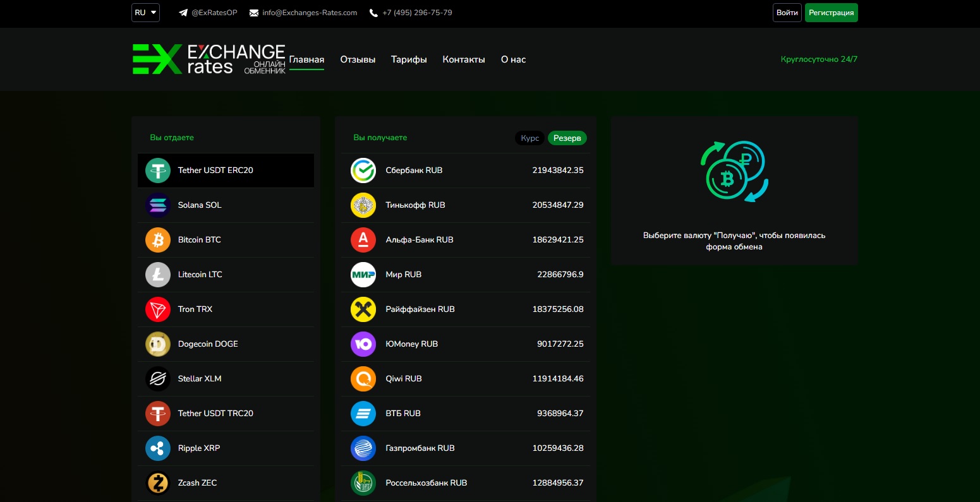Click the phone handset icon in header

[x=373, y=13]
